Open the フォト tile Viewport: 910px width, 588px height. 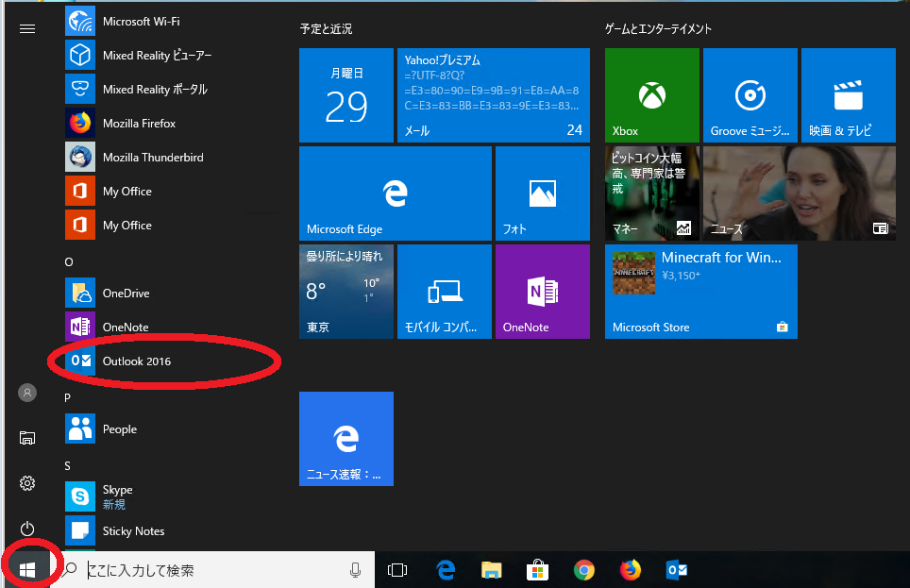tap(543, 193)
